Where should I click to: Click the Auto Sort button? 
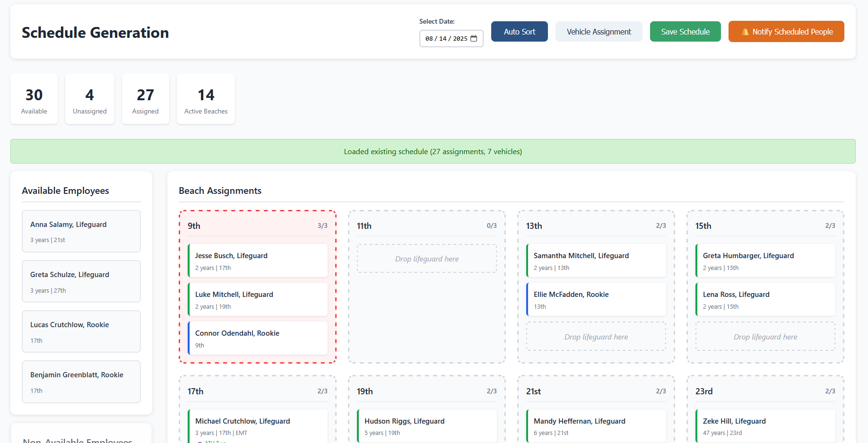coord(519,31)
